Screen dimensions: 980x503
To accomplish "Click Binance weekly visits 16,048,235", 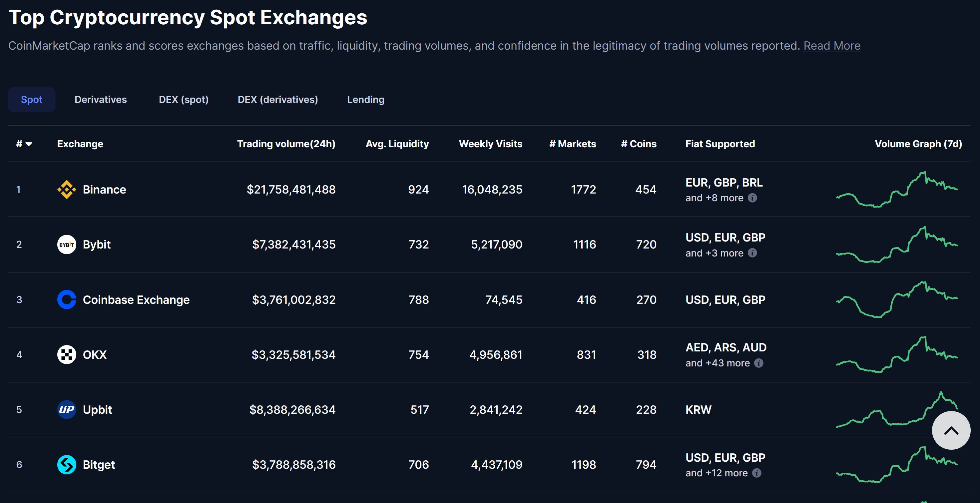I will tap(492, 190).
